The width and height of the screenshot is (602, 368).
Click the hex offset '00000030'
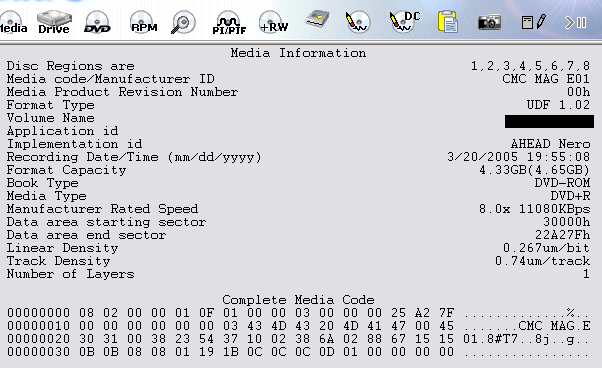(38, 352)
